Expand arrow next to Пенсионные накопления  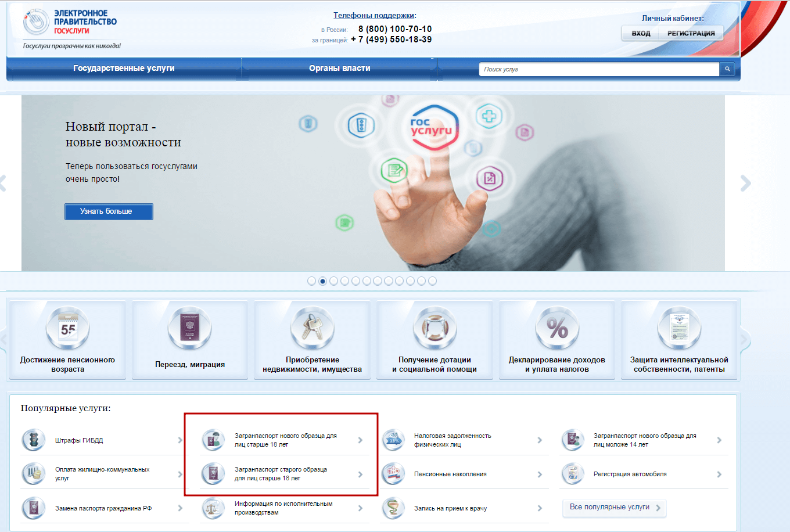tap(540, 475)
